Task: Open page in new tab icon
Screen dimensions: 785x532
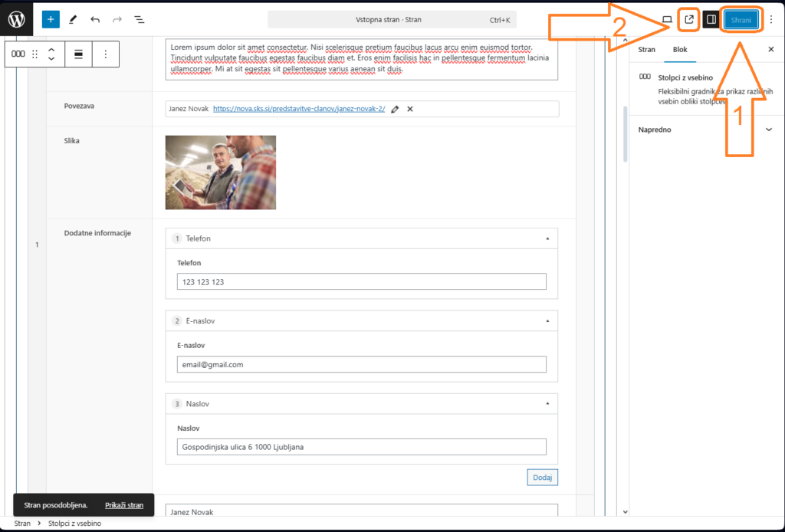Action: 688,20
